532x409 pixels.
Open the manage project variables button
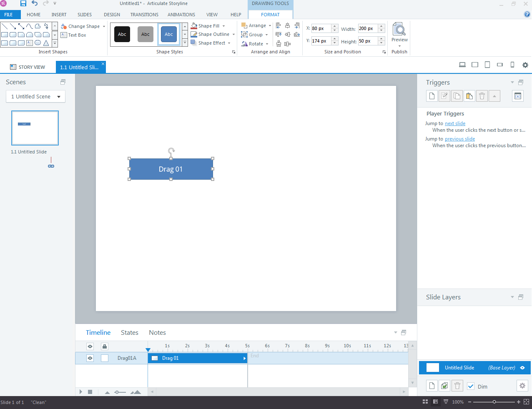click(517, 96)
